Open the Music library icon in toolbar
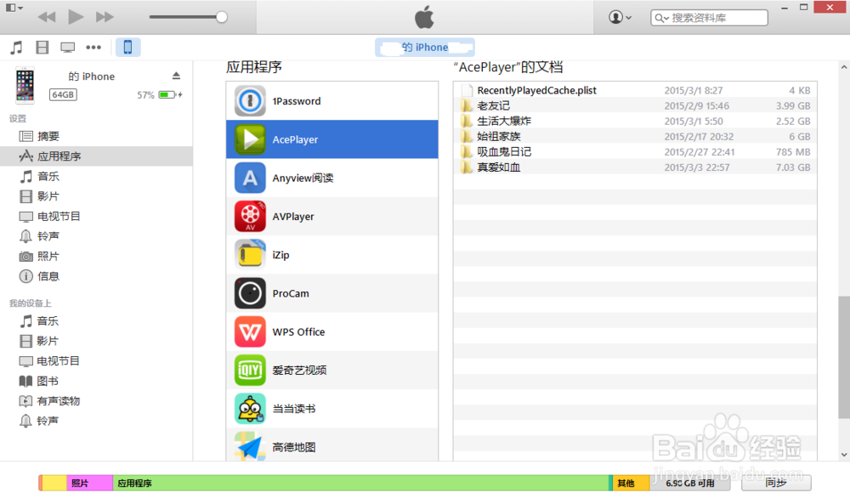This screenshot has height=504, width=850. [17, 47]
